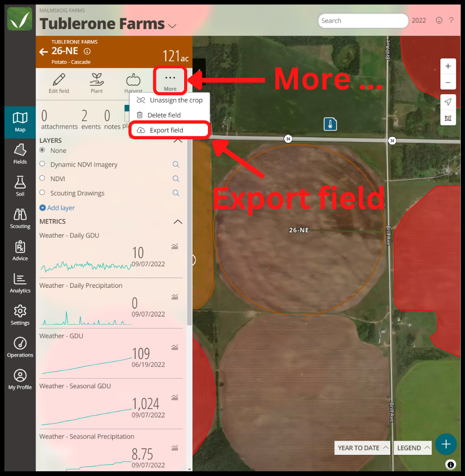466x476 pixels.
Task: Open chart icon for Weather - GDU
Action: (x=175, y=347)
